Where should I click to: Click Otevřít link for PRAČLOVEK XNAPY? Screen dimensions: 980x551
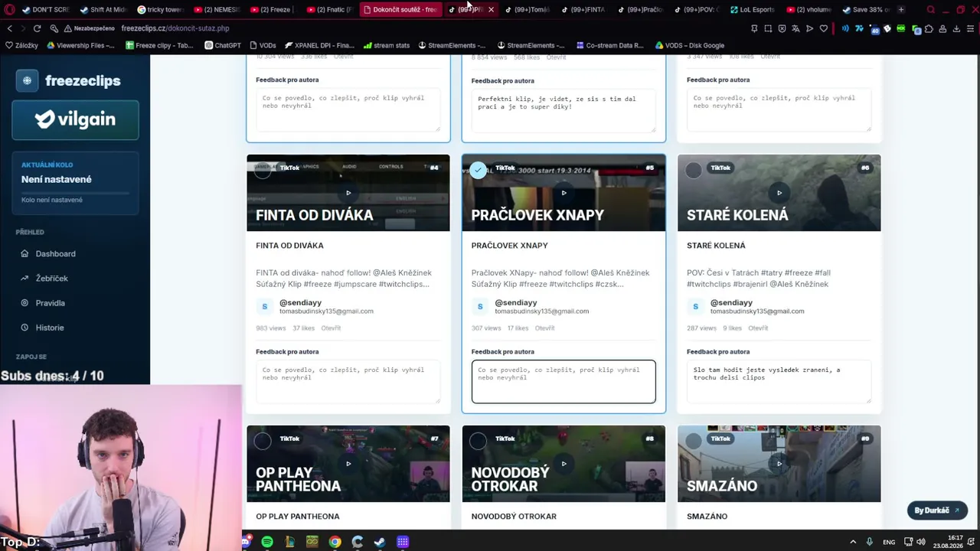click(544, 328)
